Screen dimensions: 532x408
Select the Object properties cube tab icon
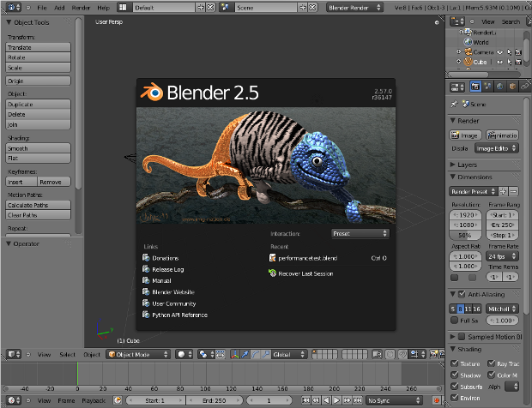pyautogui.click(x=512, y=87)
